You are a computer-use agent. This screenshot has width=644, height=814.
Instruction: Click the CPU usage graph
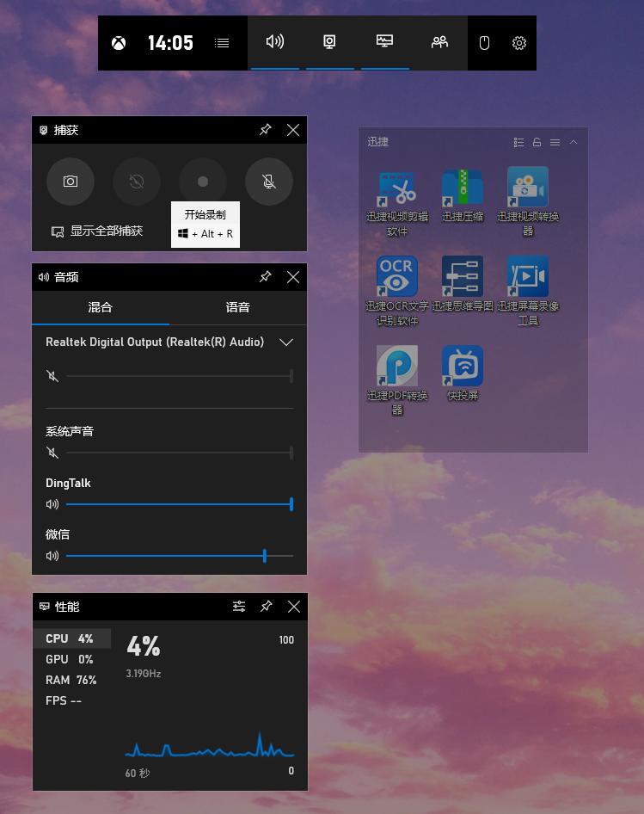coord(210,745)
